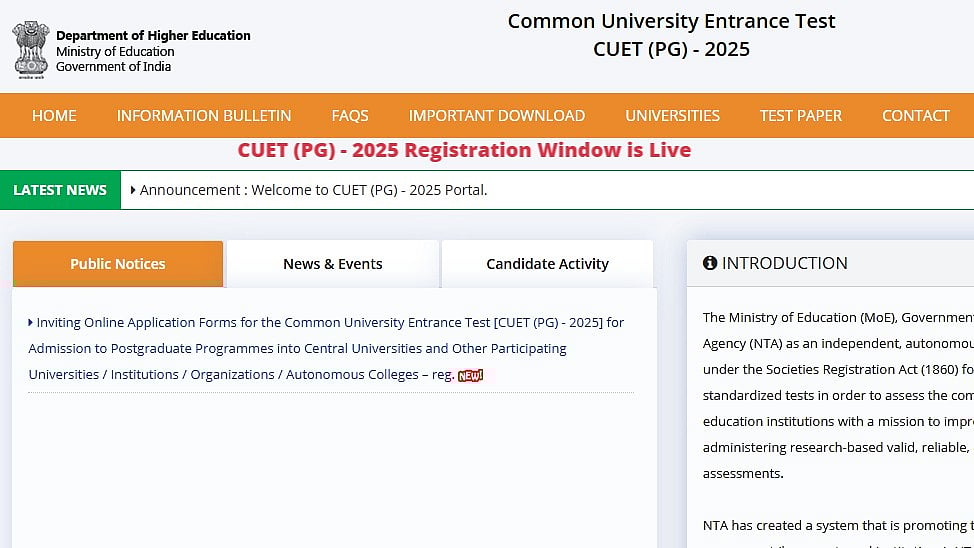Viewport: 974px width, 548px height.
Task: Navigate to the UNIVERSITIES menu
Action: [672, 116]
